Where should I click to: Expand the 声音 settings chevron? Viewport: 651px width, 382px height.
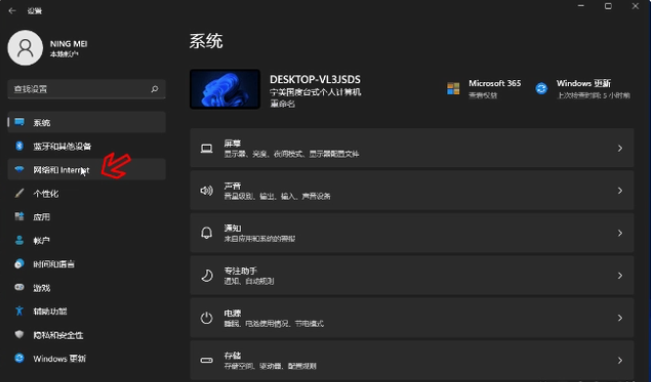pyautogui.click(x=620, y=191)
